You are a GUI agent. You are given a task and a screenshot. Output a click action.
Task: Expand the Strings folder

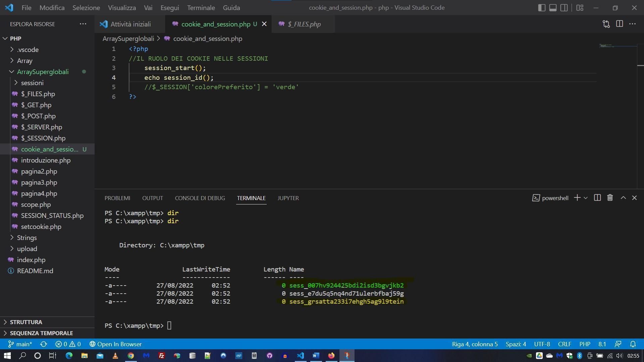(x=12, y=238)
